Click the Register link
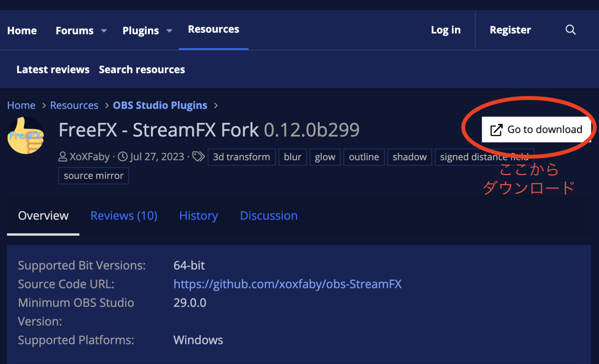 click(x=510, y=30)
